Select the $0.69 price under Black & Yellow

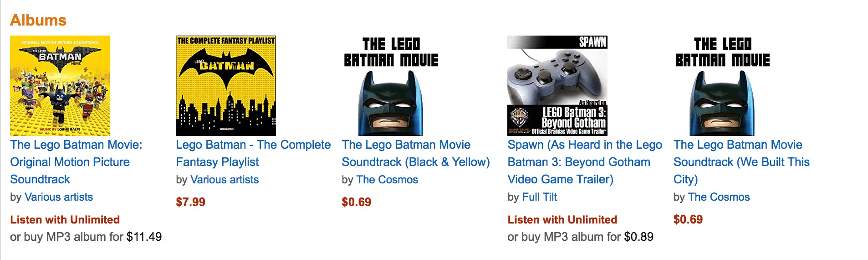point(357,202)
